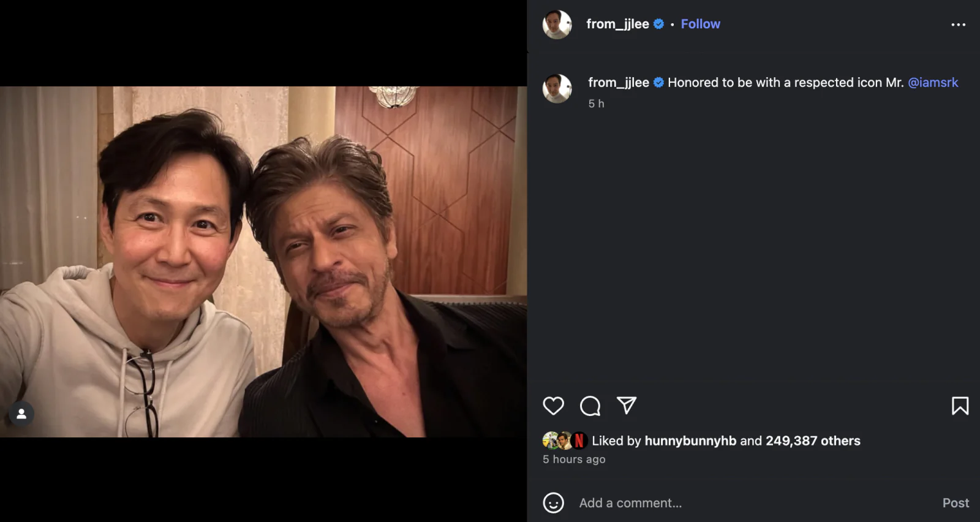Click the Add a comment input field
This screenshot has height=522, width=980.
[674, 503]
